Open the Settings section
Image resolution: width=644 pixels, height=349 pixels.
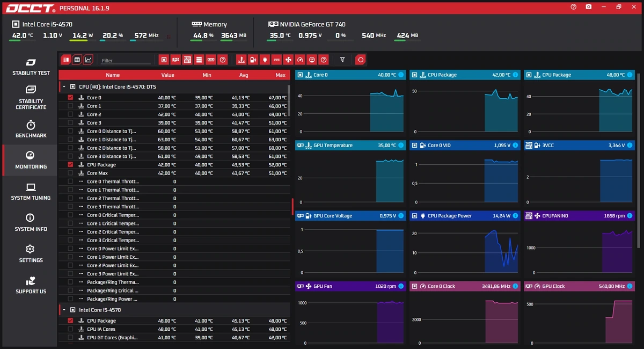click(31, 253)
